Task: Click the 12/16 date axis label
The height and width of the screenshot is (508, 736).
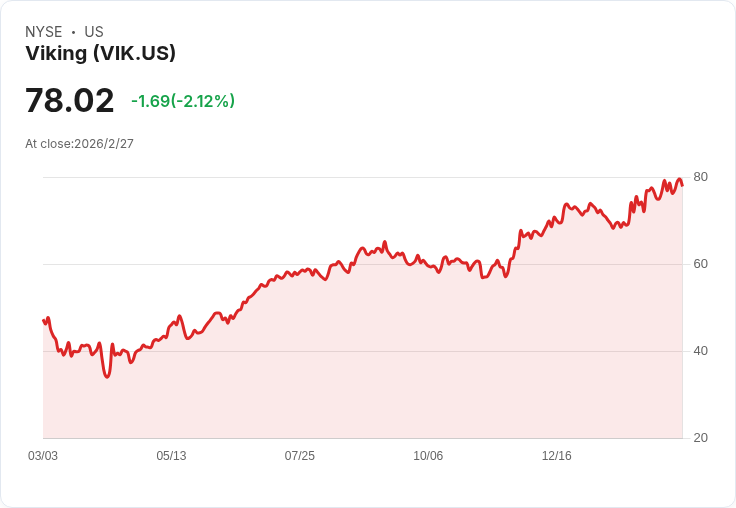Action: [557, 455]
